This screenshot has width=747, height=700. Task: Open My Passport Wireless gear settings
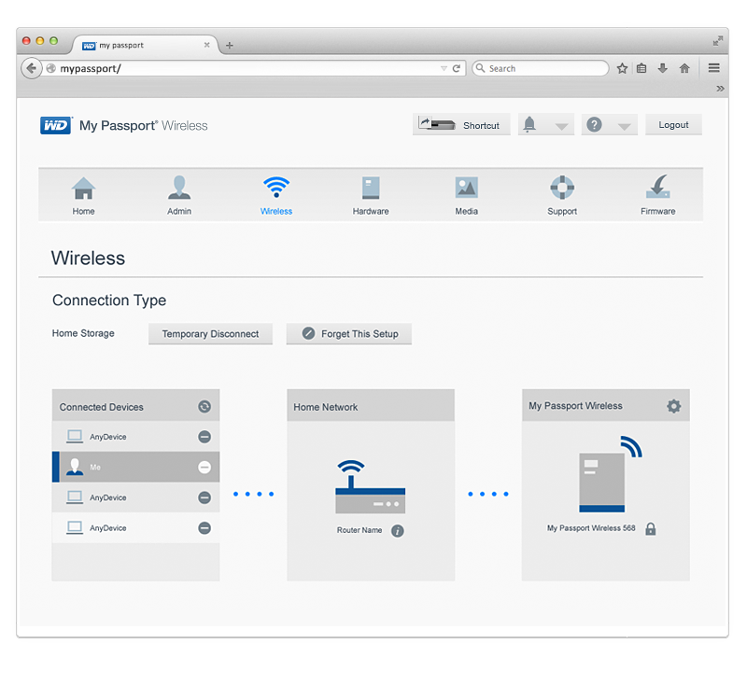click(x=673, y=406)
